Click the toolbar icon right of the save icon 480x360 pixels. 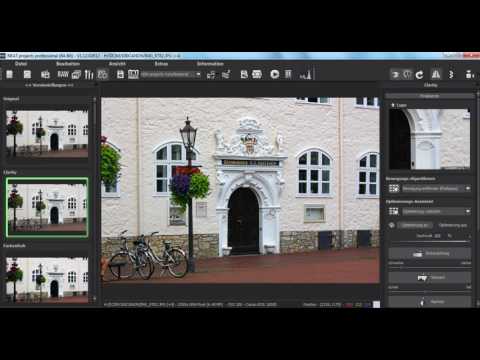coord(133,74)
